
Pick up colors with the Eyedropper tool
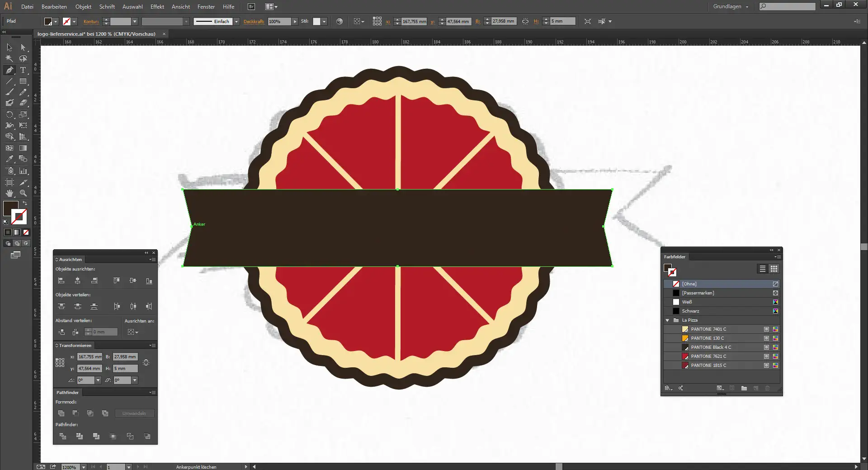coord(9,159)
